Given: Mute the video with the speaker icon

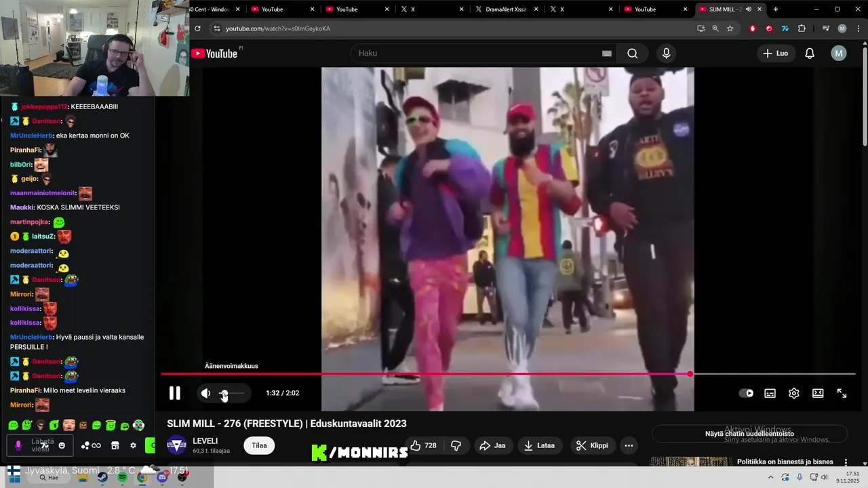Looking at the screenshot, I should [205, 393].
